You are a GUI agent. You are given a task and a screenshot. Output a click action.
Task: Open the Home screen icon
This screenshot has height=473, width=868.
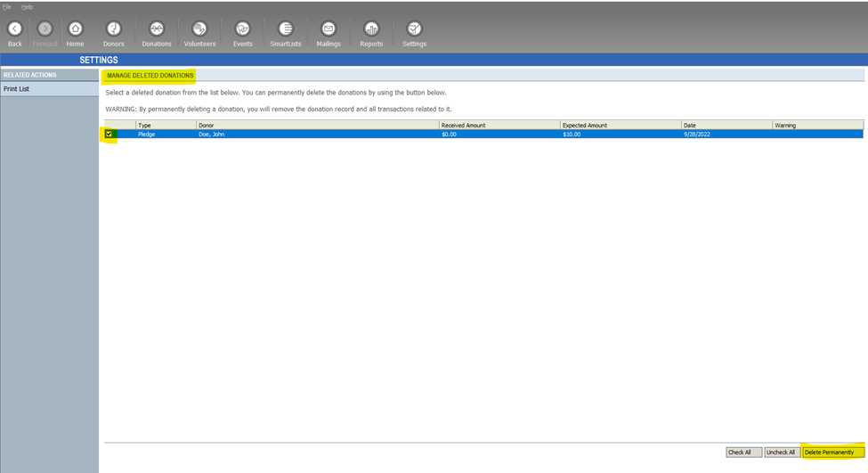coord(76,29)
